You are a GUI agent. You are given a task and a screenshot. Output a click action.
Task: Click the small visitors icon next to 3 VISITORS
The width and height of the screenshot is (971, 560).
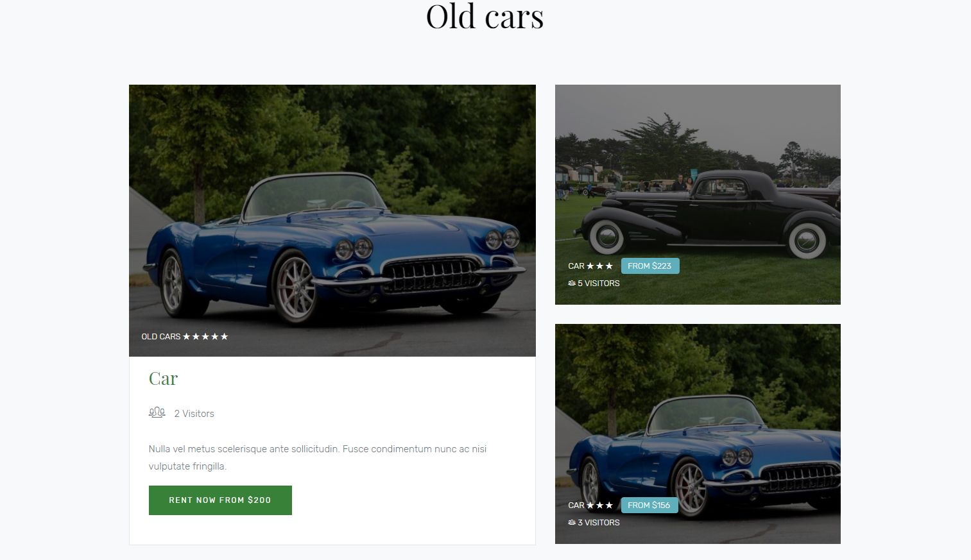pos(572,522)
